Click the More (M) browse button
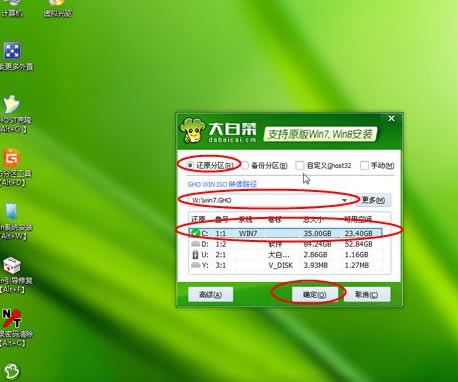 point(373,200)
